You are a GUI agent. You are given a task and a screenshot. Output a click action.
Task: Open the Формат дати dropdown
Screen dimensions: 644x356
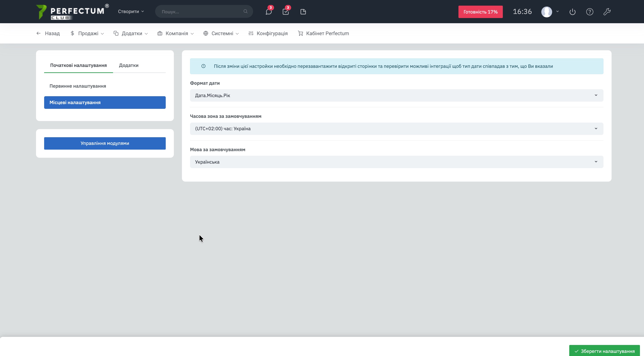point(397,95)
